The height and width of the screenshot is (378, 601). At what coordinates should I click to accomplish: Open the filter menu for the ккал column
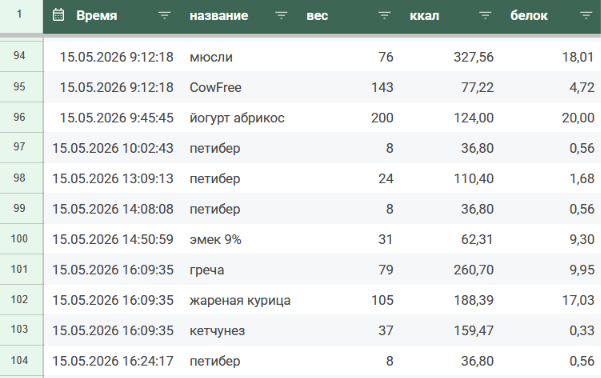[x=485, y=15]
